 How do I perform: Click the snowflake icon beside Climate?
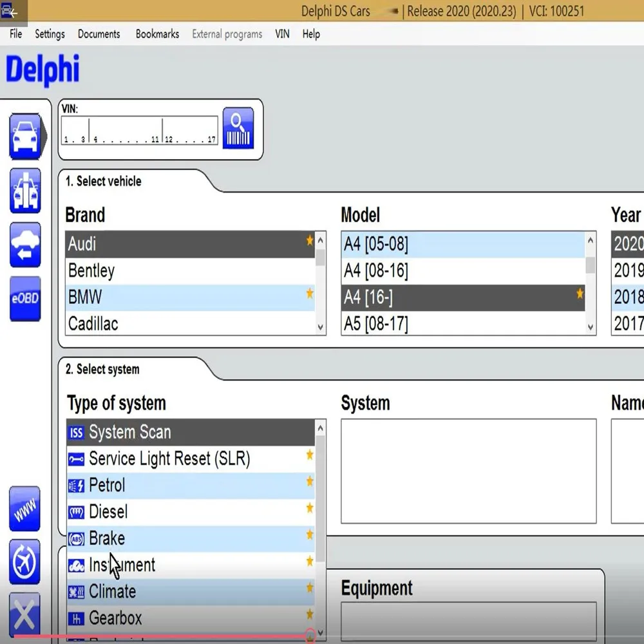tap(77, 591)
